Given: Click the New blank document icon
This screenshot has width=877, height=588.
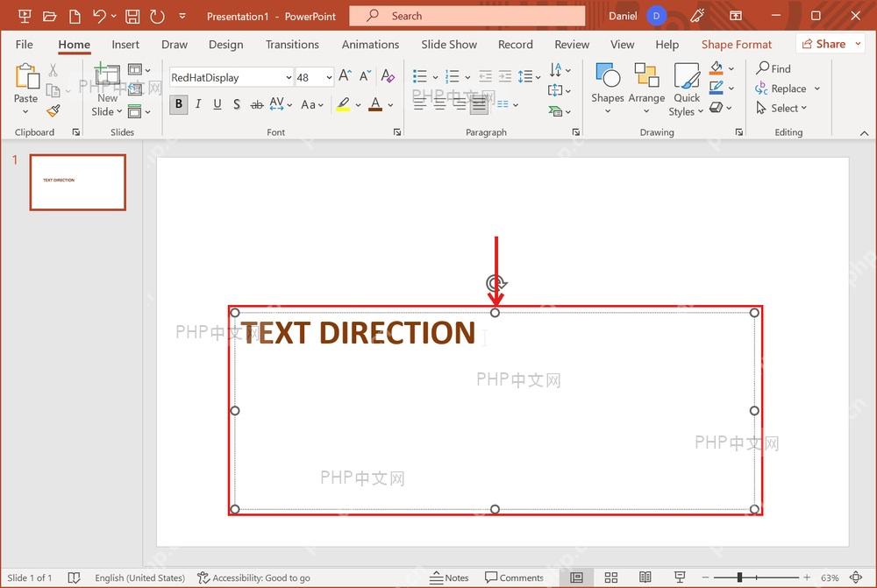Looking at the screenshot, I should 75,16.
